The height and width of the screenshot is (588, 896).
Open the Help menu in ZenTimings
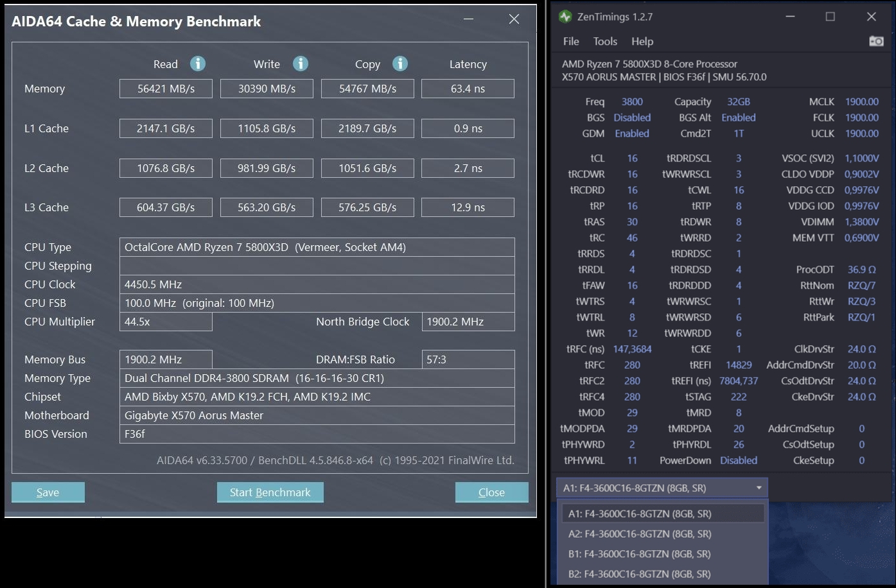coord(641,41)
